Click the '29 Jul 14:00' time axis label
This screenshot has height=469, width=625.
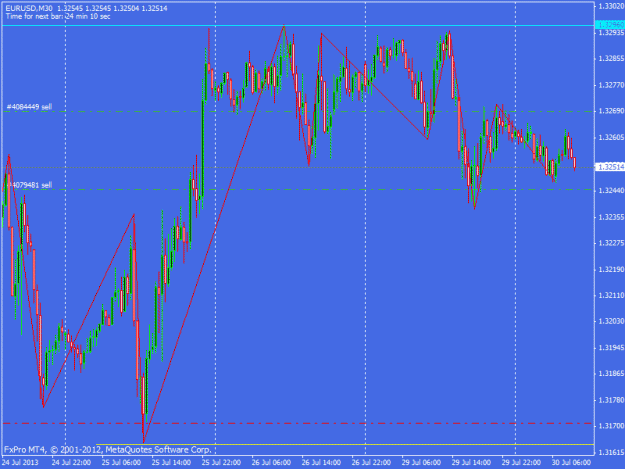[x=471, y=462]
